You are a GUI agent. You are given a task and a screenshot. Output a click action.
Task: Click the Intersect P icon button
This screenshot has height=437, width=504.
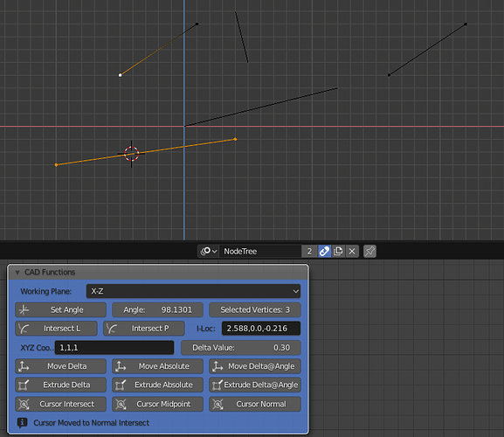tap(144, 329)
